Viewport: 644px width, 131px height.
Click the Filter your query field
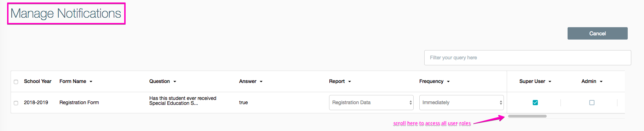pyautogui.click(x=528, y=58)
